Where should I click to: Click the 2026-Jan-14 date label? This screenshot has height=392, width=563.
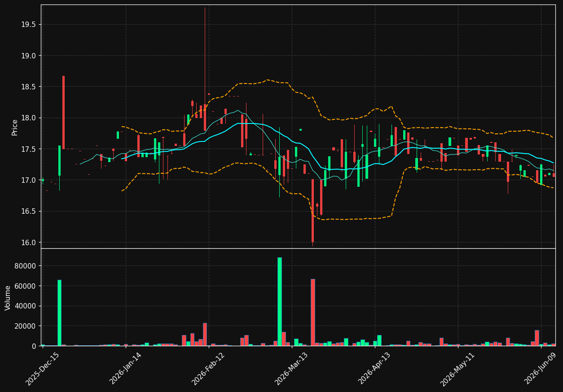[x=125, y=369]
